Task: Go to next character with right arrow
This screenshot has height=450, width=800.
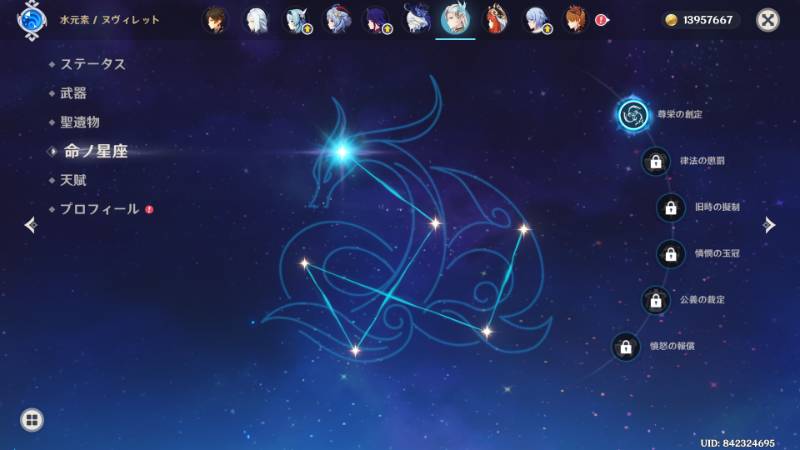Action: tap(769, 225)
